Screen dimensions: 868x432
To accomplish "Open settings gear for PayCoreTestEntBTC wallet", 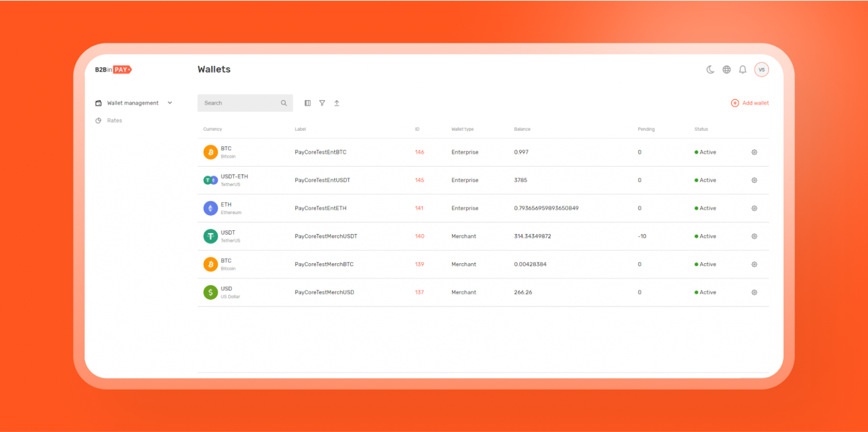I will 754,152.
